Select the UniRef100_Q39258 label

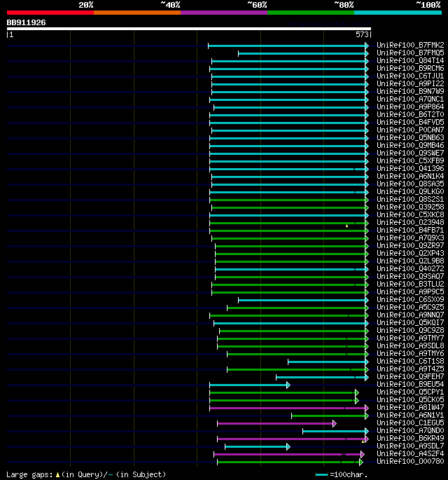tap(410, 207)
